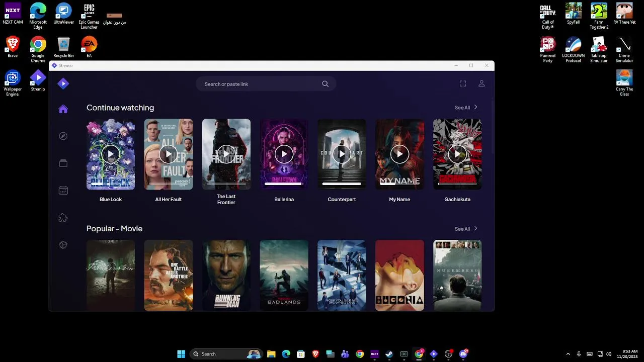This screenshot has width=644, height=362.
Task: Select the SpyFall desktop icon
Action: (573, 14)
